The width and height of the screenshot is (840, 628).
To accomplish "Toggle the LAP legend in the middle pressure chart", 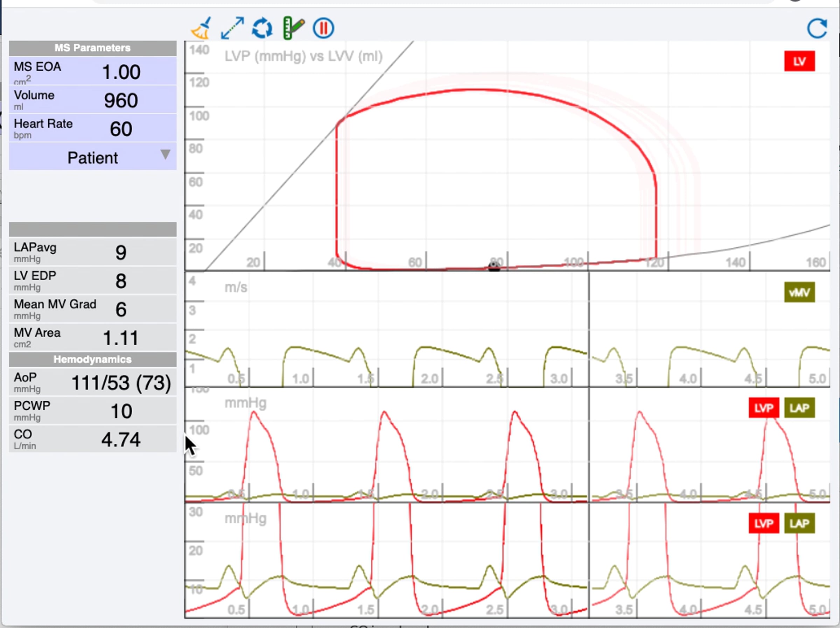I will [x=799, y=408].
